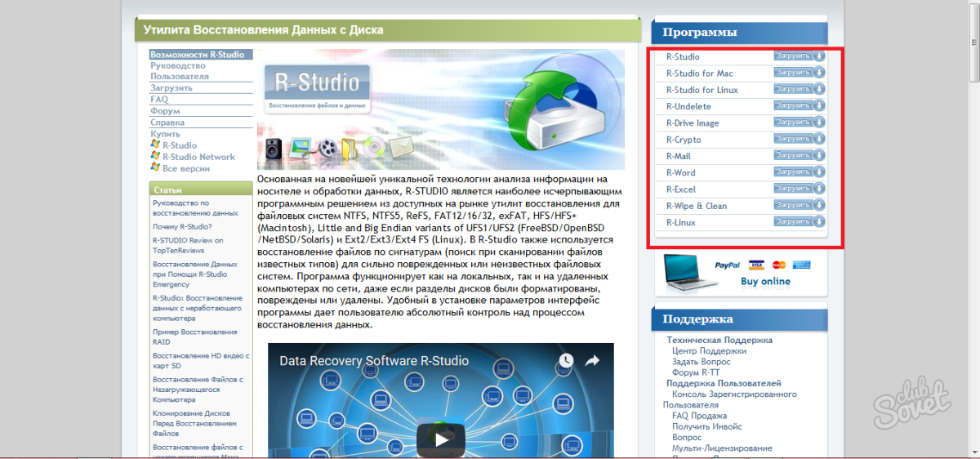This screenshot has width=980, height=459.
Task: Click the R-Linux download button
Action: (x=800, y=221)
